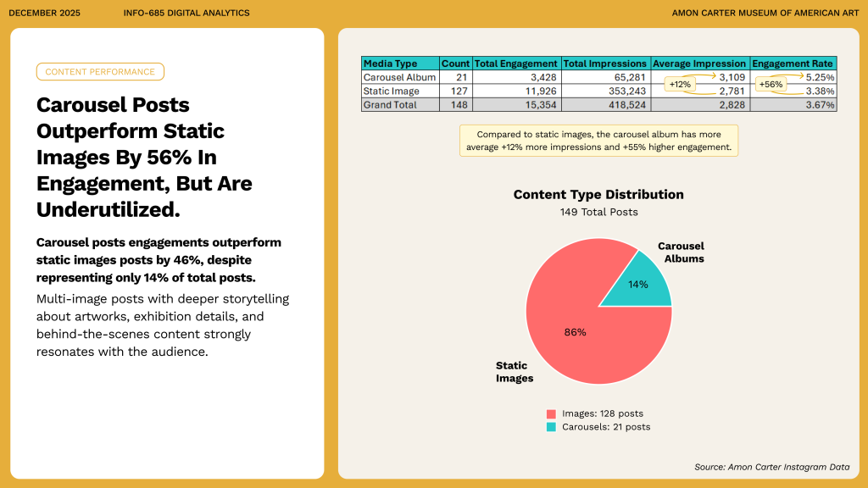Click the Carousel Album row label

(x=399, y=77)
